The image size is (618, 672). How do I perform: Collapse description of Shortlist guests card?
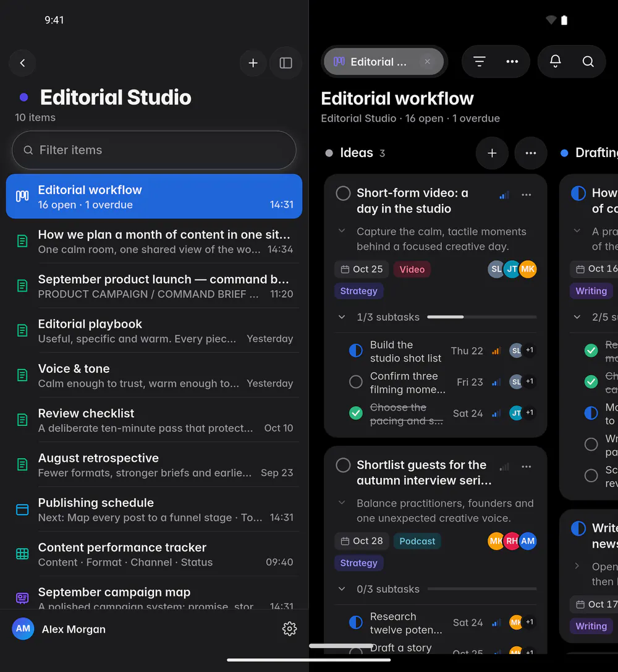click(x=342, y=503)
